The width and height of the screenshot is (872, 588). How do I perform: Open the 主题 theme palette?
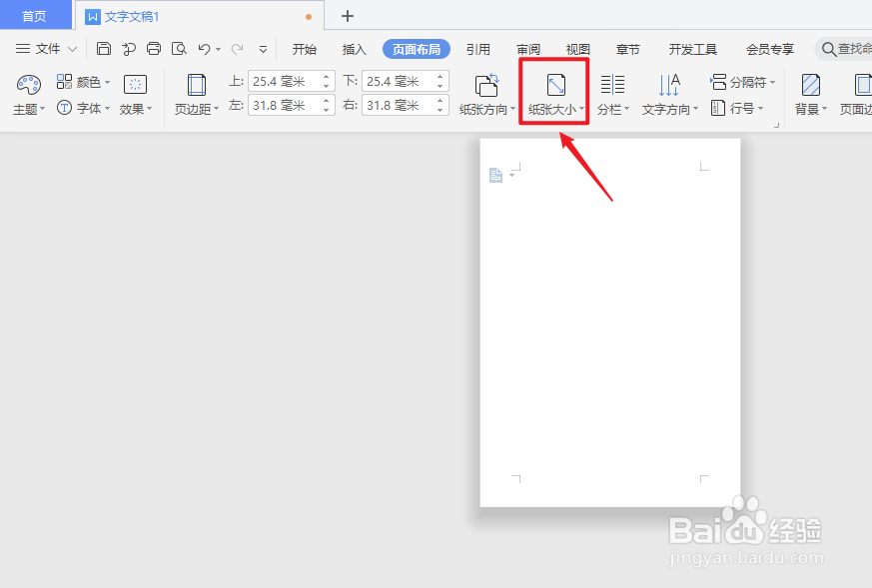tap(28, 95)
